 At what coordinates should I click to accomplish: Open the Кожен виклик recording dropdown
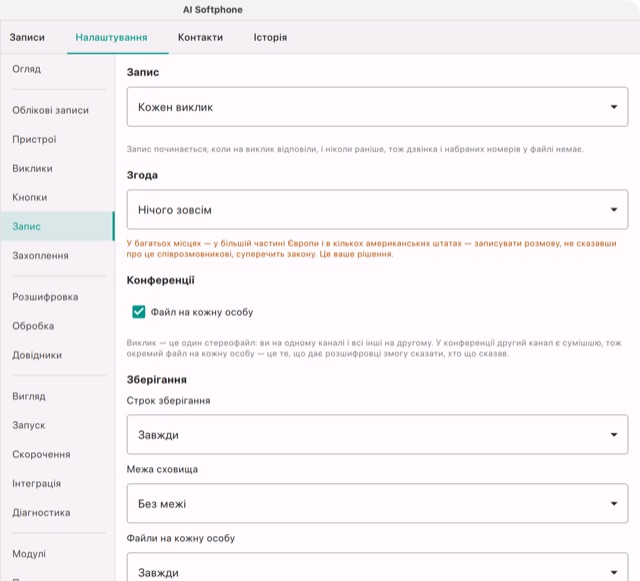[377, 107]
